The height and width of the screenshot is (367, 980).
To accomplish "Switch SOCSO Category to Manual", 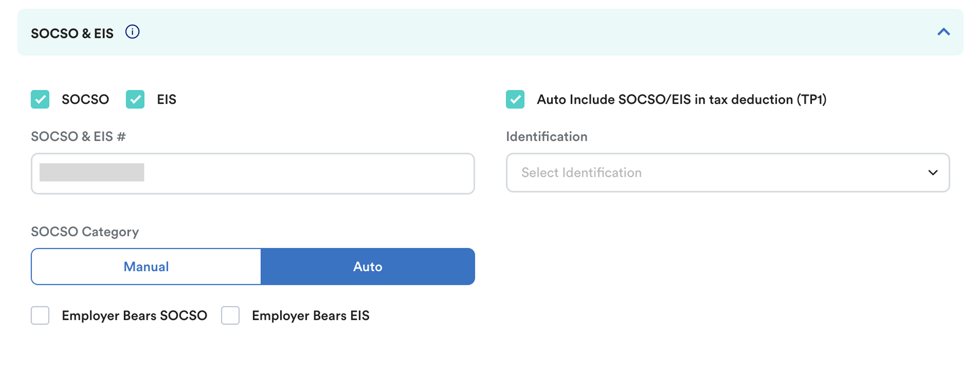I will pos(146,266).
